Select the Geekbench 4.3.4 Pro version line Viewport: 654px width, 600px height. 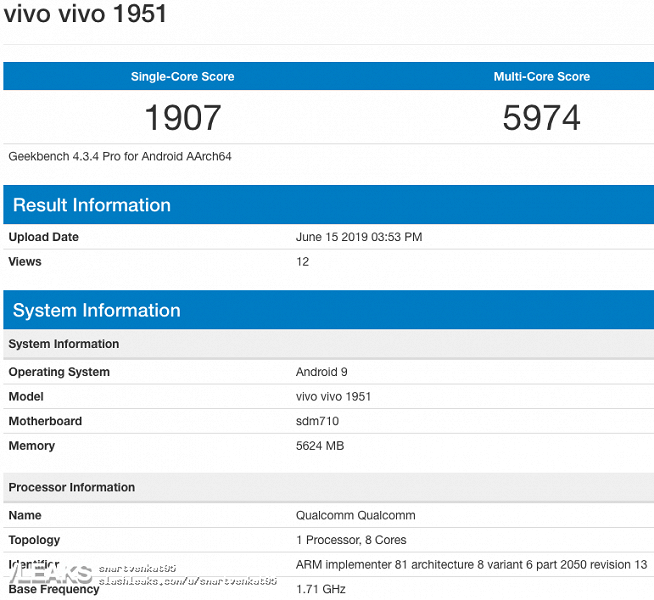tap(120, 156)
